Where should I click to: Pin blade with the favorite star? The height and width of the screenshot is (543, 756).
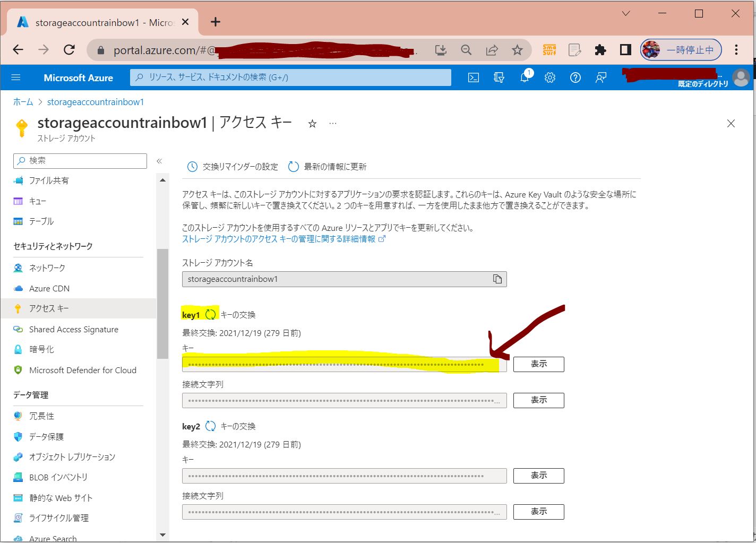312,124
